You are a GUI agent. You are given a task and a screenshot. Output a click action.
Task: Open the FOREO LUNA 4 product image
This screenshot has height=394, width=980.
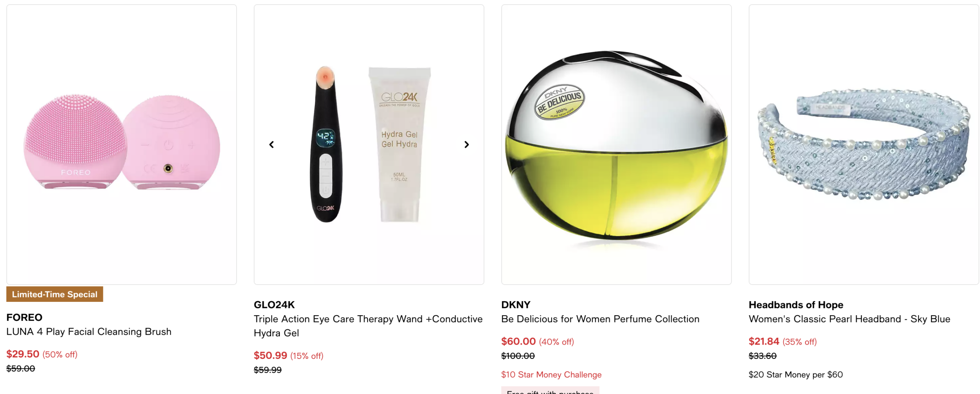(121, 145)
